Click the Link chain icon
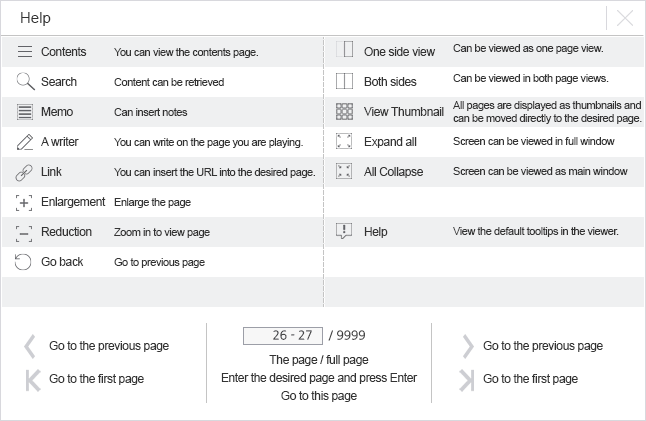 click(x=25, y=172)
